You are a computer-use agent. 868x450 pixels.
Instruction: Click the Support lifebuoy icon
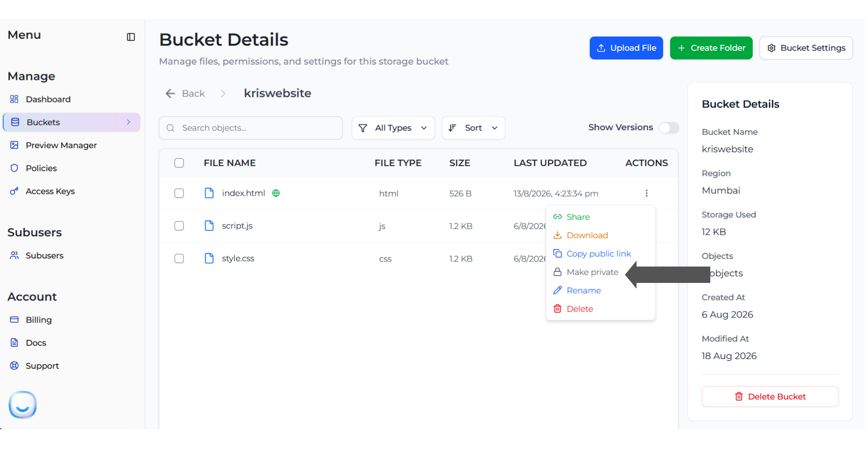14,366
